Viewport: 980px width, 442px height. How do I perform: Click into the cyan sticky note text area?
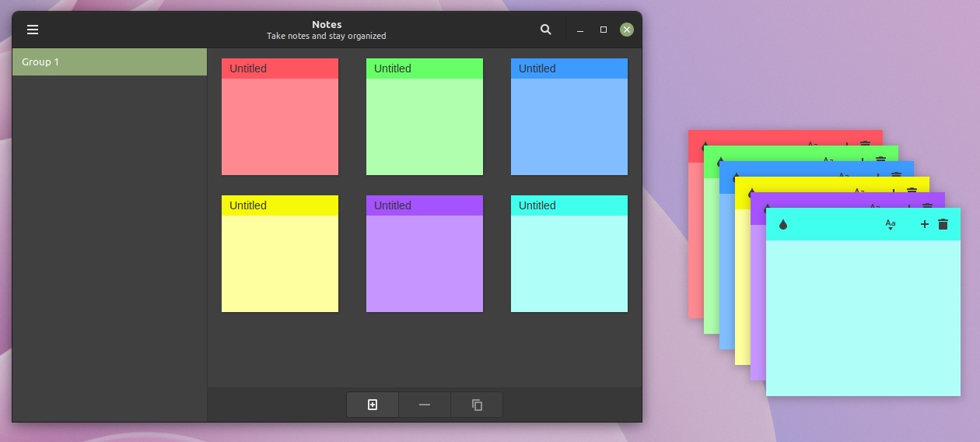click(x=863, y=317)
